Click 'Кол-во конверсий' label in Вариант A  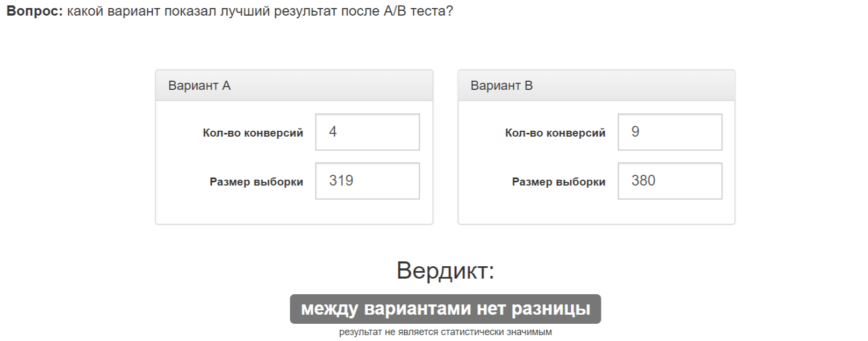253,133
